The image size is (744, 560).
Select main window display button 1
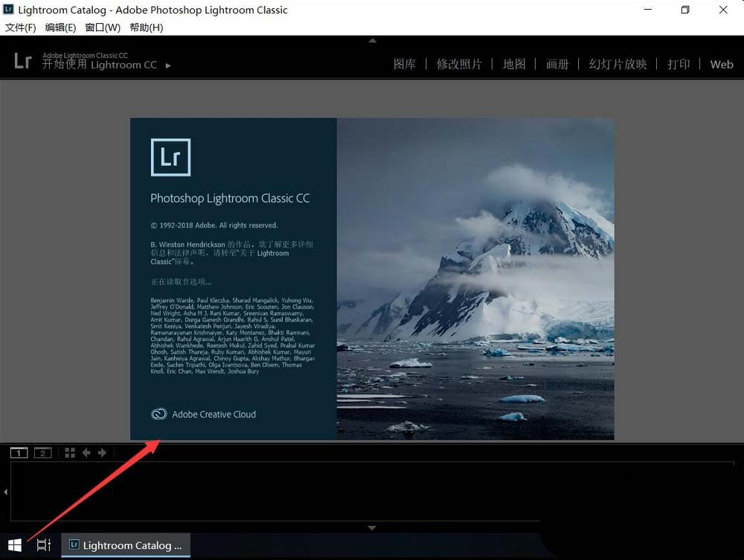pyautogui.click(x=19, y=453)
